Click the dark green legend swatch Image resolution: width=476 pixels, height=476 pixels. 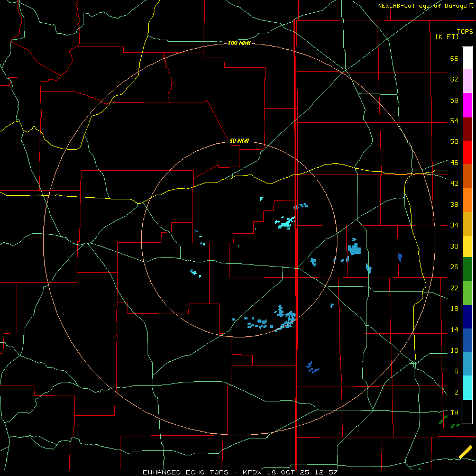point(467,269)
